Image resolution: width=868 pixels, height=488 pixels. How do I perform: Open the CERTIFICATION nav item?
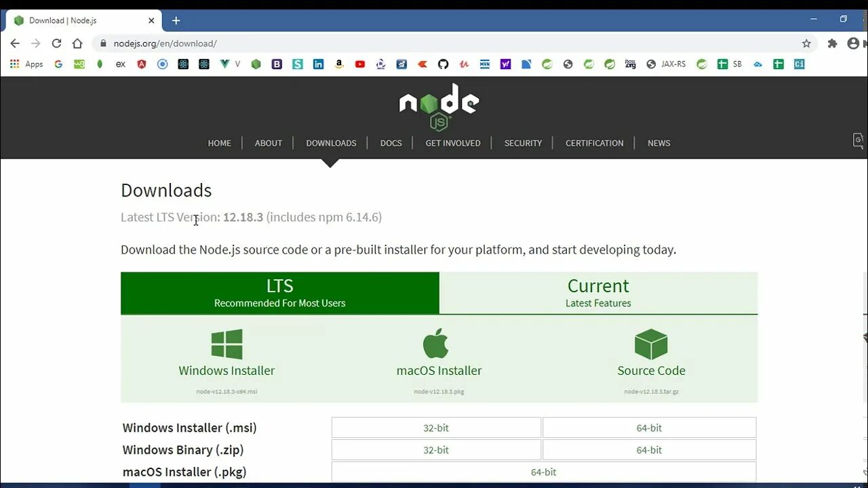click(x=595, y=143)
